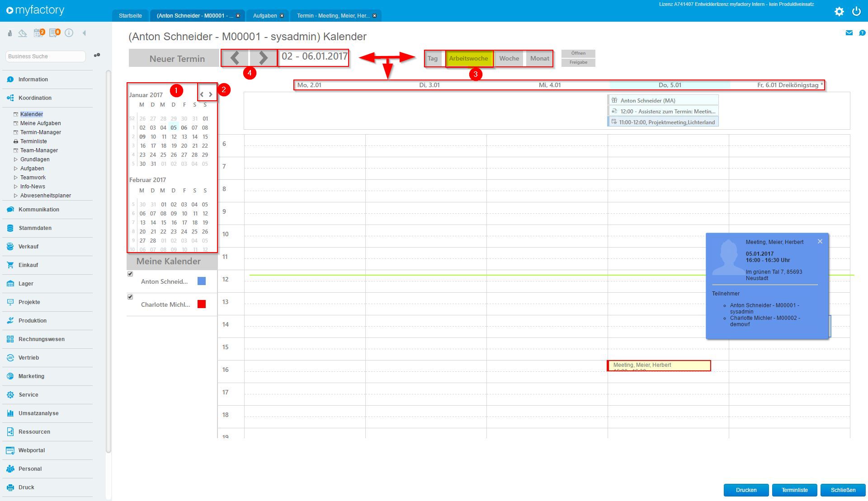This screenshot has width=868, height=501.
Task: Go to the previous week with the large arrow
Action: coord(235,58)
